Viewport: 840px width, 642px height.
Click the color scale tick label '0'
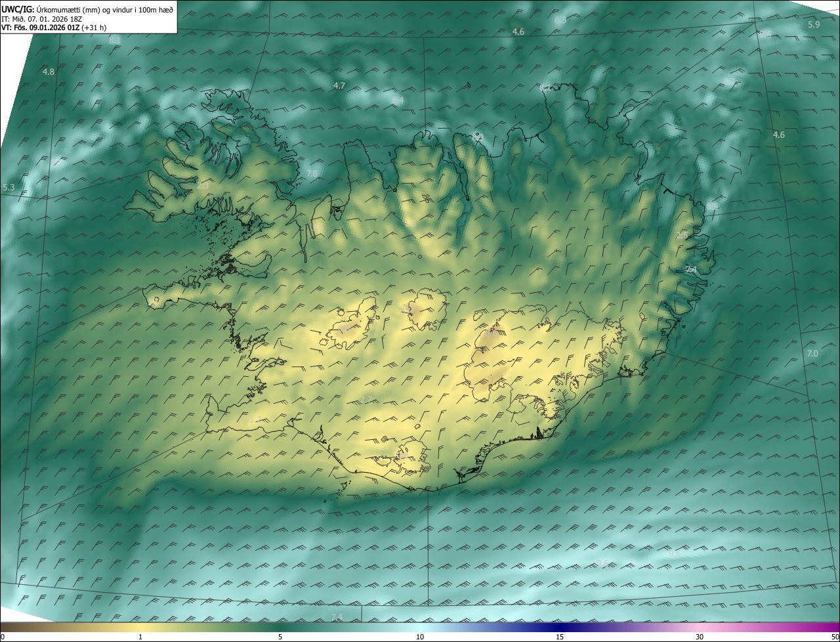pyautogui.click(x=3, y=637)
